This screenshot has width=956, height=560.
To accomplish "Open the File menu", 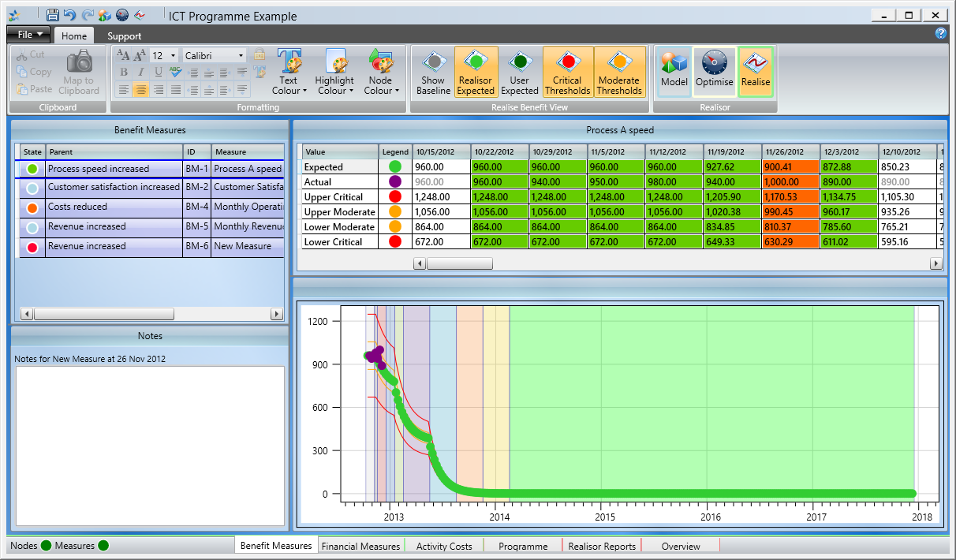I will pyautogui.click(x=28, y=34).
